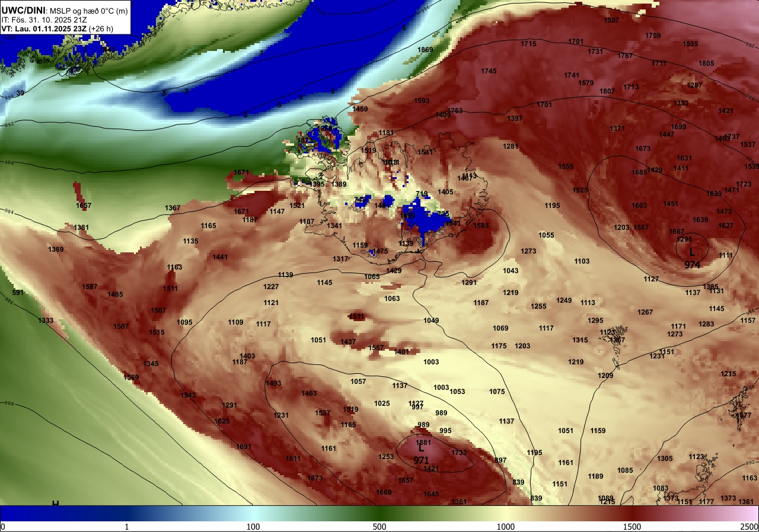Click the 1075 height value

(497, 392)
